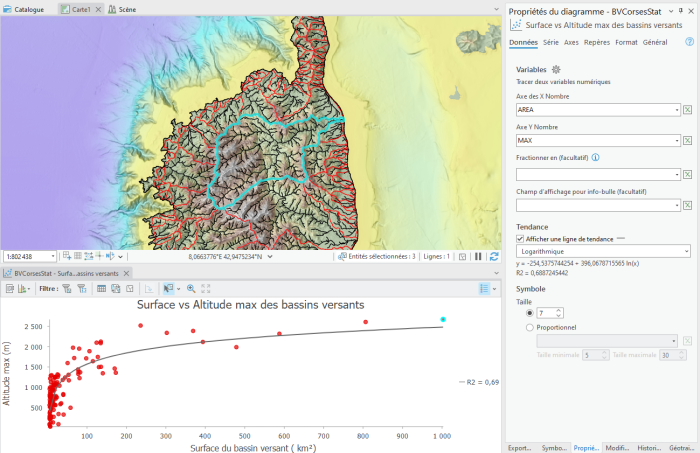Select the fixed Taille radio button

(x=529, y=312)
